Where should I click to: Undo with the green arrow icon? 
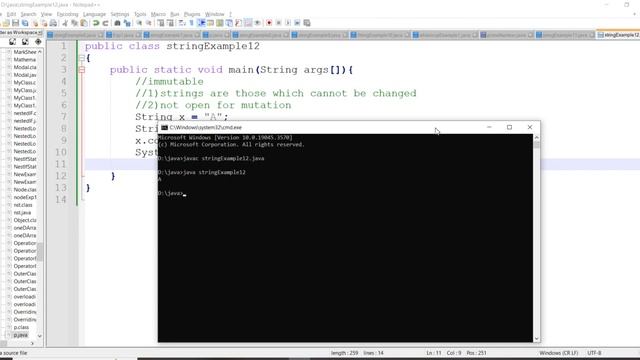pos(96,23)
